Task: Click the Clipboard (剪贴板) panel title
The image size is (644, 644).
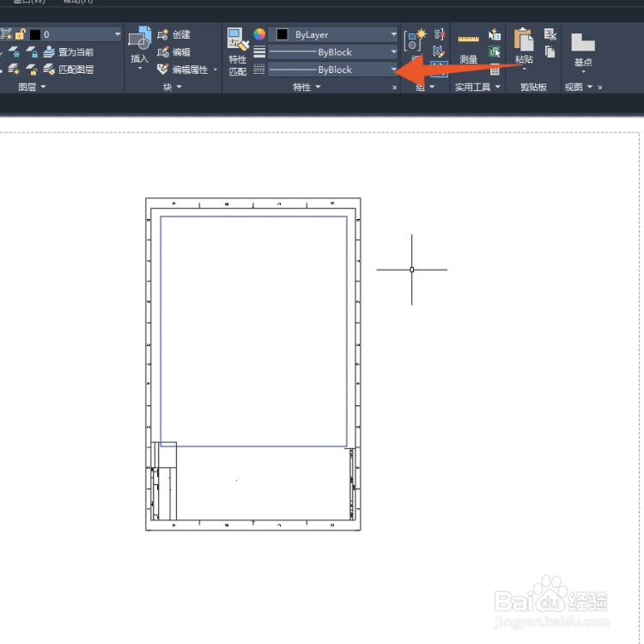Action: (533, 87)
